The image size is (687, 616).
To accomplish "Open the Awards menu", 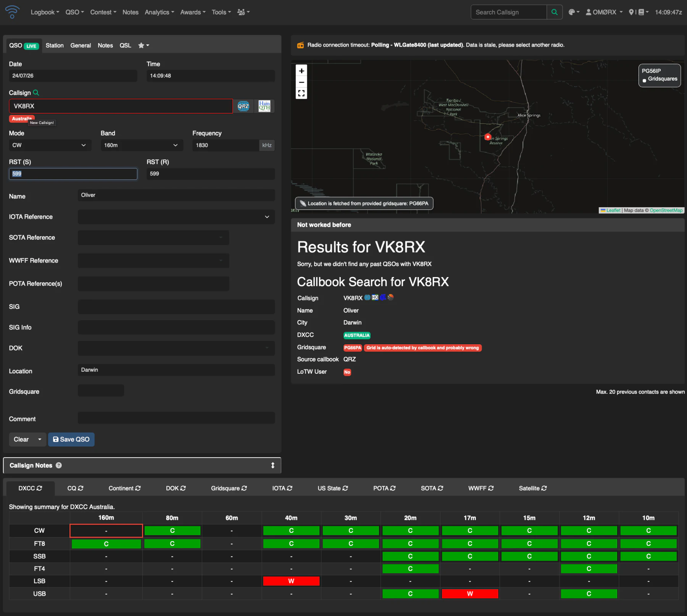I will coord(193,12).
